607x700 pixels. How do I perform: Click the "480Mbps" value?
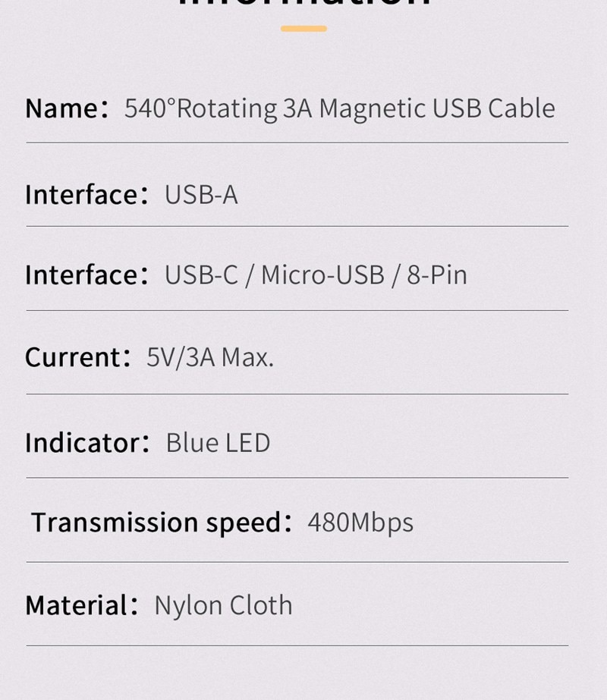click(x=360, y=523)
